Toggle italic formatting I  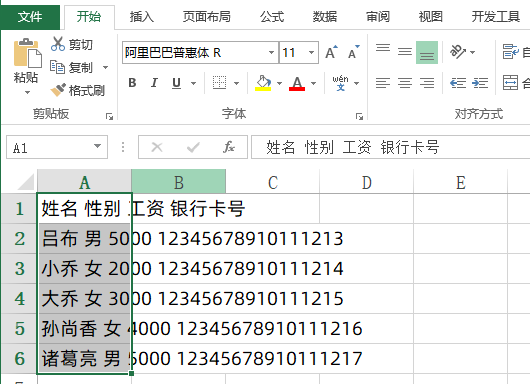[x=154, y=83]
